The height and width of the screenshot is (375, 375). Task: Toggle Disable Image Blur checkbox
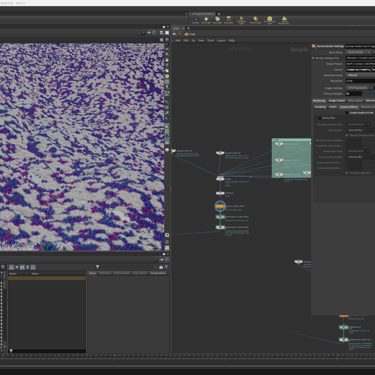347,173
